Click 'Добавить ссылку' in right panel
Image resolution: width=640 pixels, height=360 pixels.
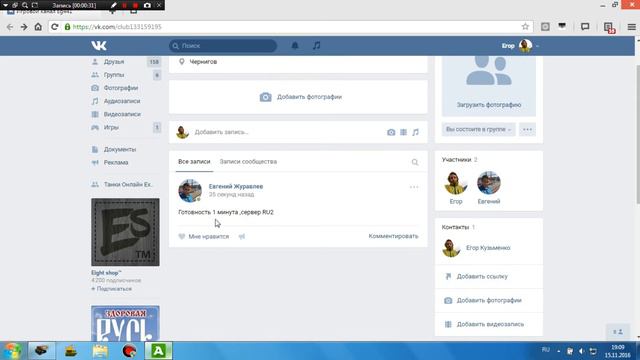pyautogui.click(x=482, y=276)
